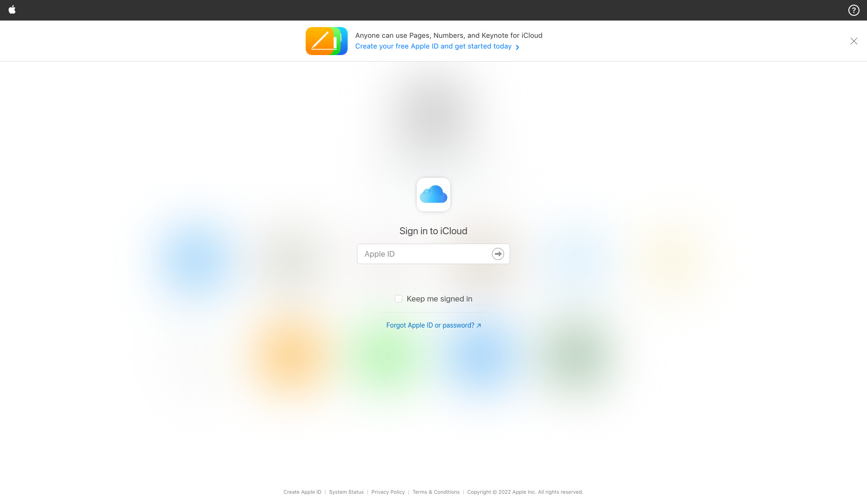Open the help question mark icon

point(853,10)
